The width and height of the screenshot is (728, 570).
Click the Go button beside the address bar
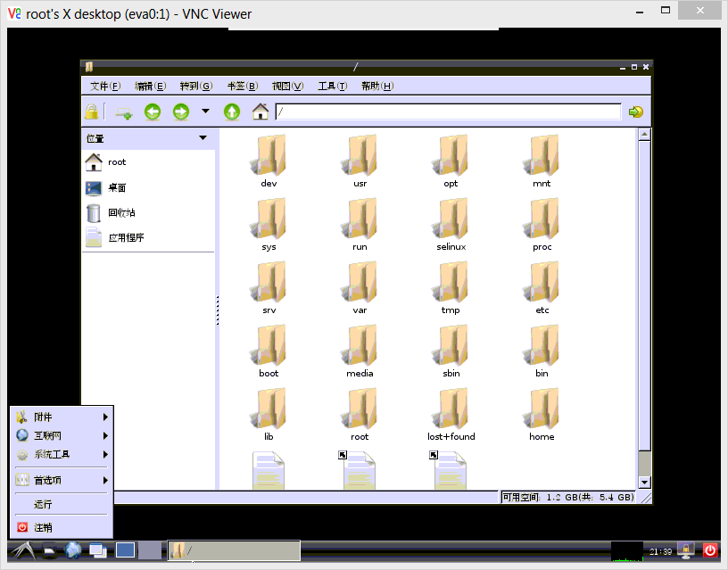pyautogui.click(x=636, y=112)
